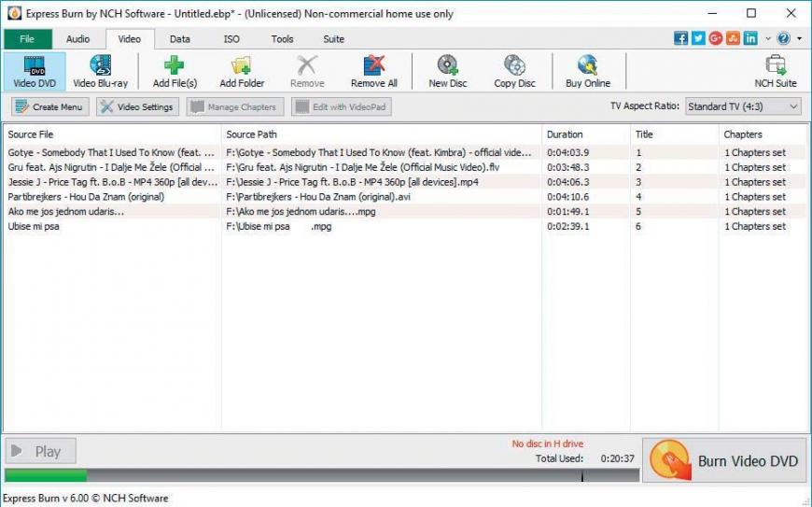Click the Create Menu button
The image size is (812, 507).
pos(50,106)
